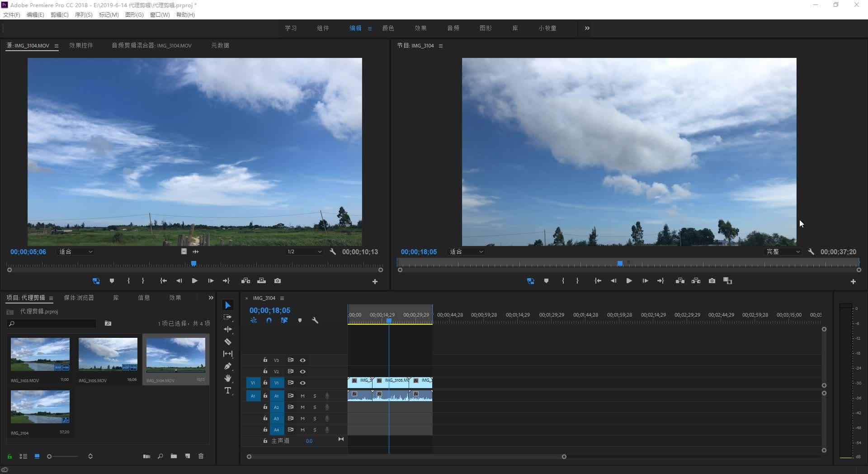868x474 pixels.
Task: Play the Program monitor sequence
Action: (629, 281)
